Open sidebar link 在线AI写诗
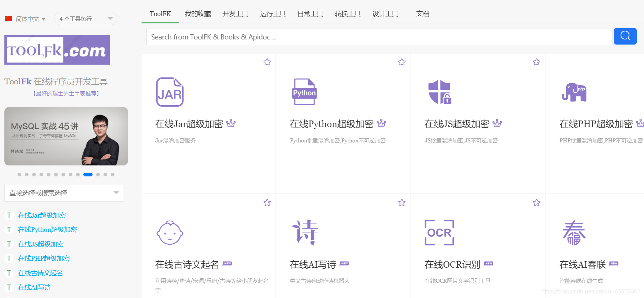Image resolution: width=644 pixels, height=298 pixels. 34,287
